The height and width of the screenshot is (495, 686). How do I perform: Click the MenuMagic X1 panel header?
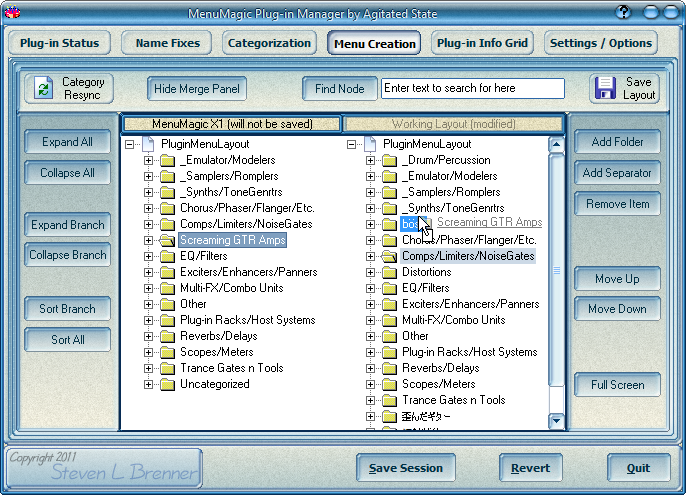point(232,124)
